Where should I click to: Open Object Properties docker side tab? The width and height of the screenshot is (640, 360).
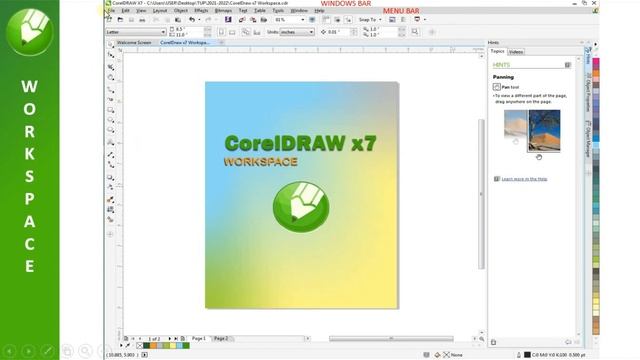click(588, 92)
